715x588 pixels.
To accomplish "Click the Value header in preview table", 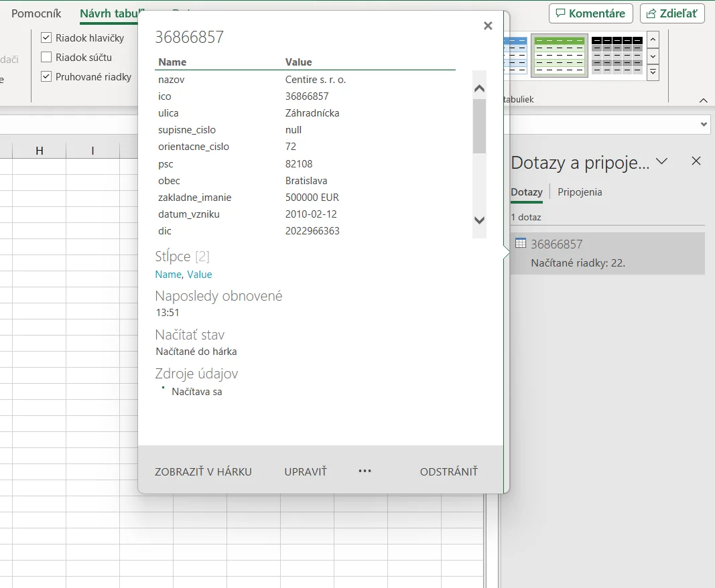I will tap(299, 62).
